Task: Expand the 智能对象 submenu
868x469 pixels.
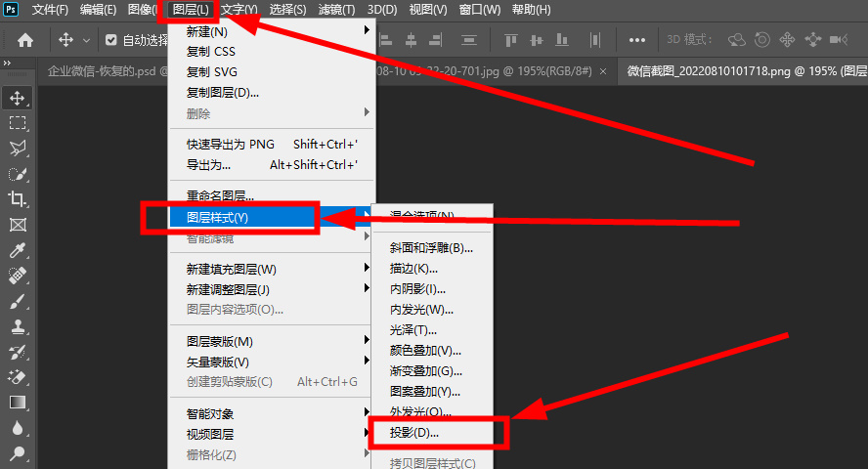Action: point(367,412)
